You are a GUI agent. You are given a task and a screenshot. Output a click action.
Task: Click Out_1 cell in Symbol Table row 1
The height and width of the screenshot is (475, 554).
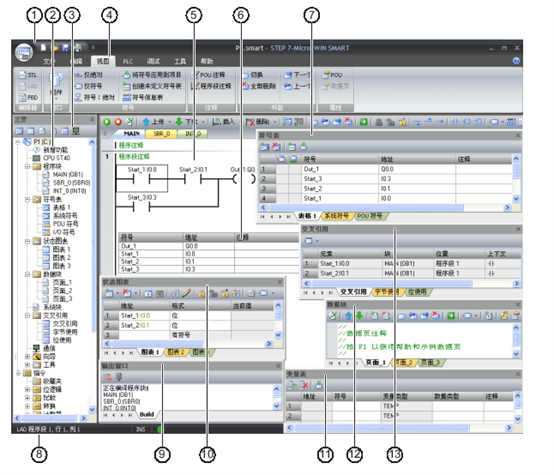(x=341, y=169)
